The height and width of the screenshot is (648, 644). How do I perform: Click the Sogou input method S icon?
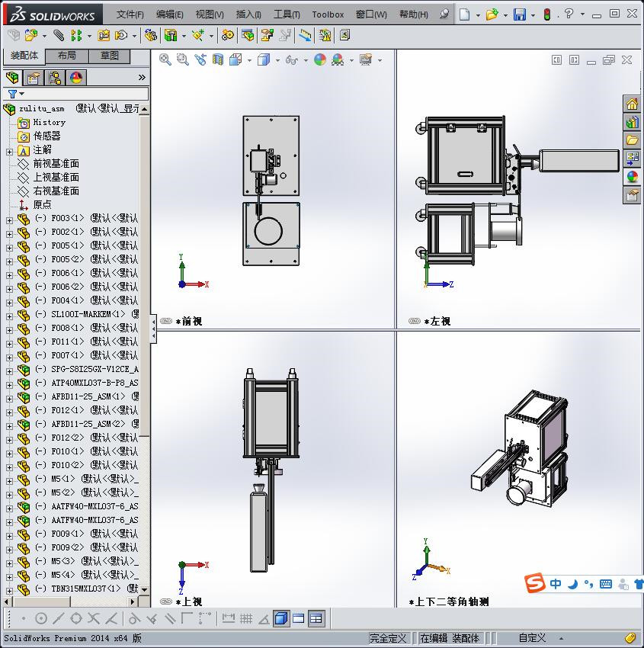pos(534,582)
